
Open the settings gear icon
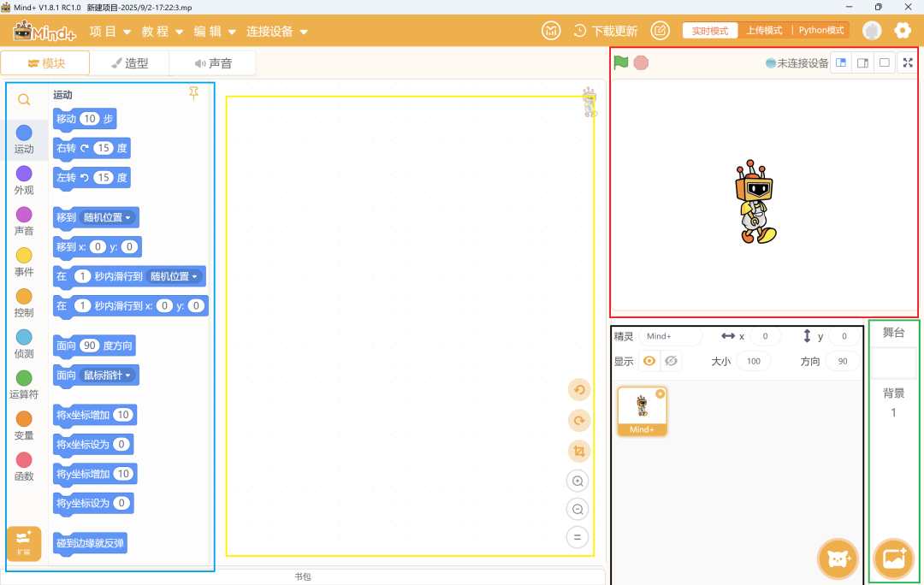903,31
